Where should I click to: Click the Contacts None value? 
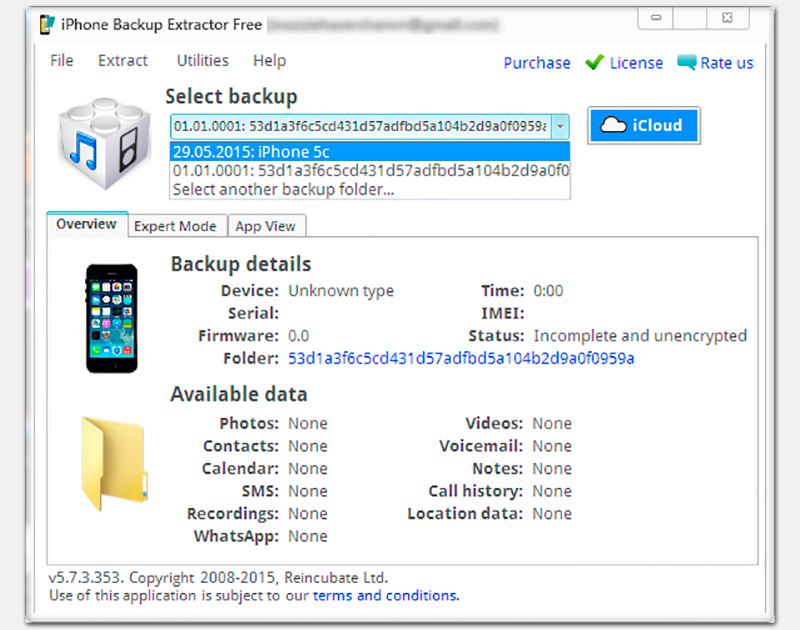point(308,446)
